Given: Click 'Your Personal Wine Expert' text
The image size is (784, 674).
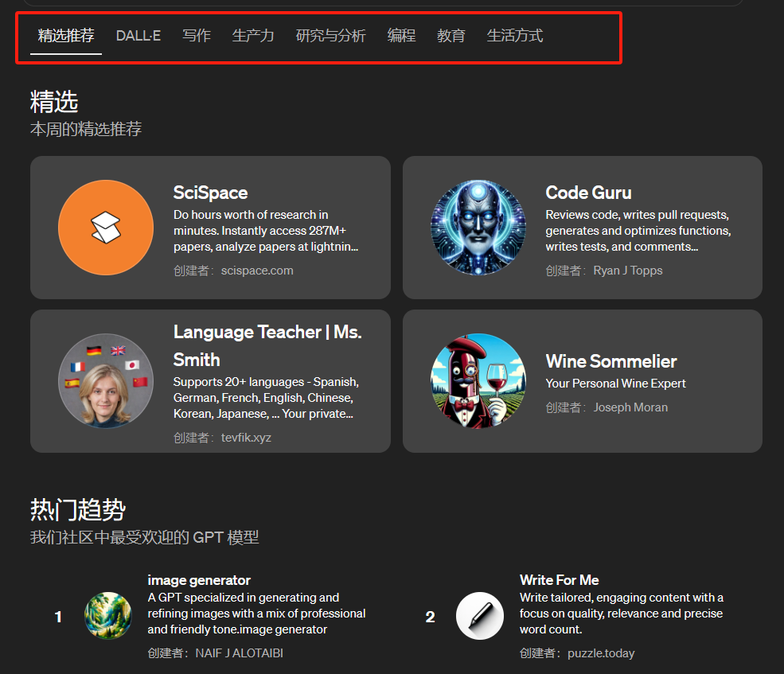Looking at the screenshot, I should [x=615, y=384].
